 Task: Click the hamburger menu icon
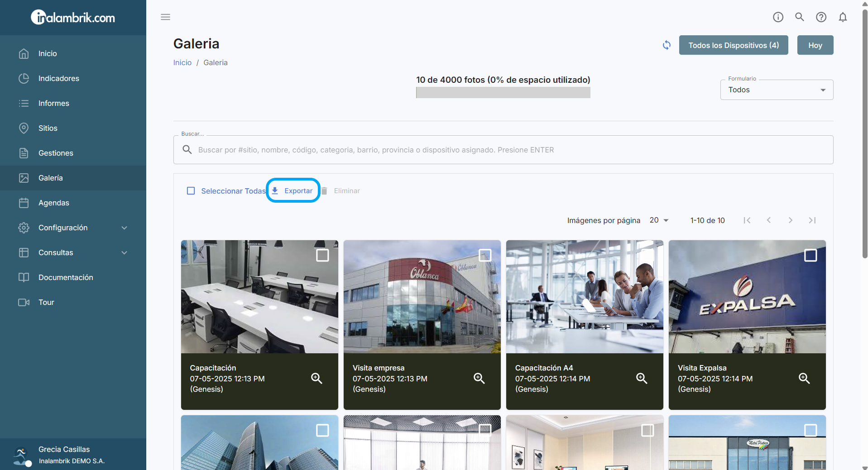(165, 17)
